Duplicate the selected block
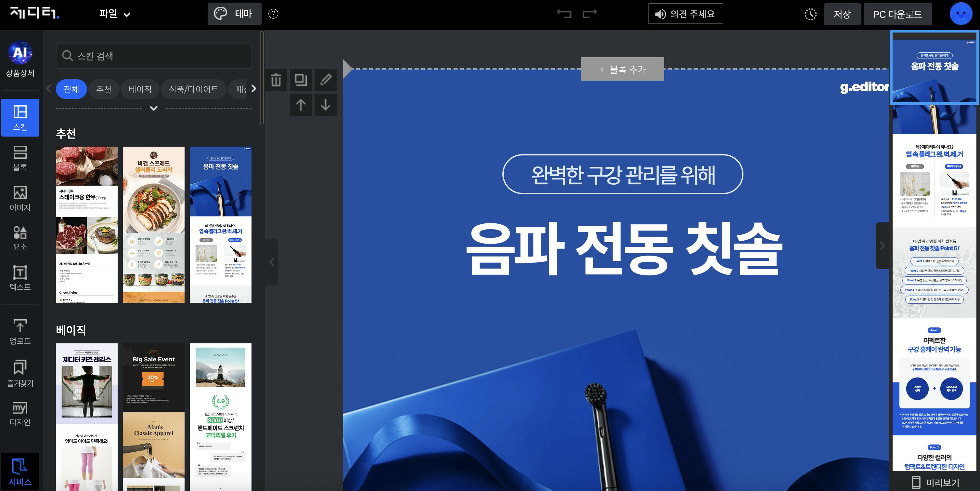Image resolution: width=980 pixels, height=491 pixels. tap(301, 80)
